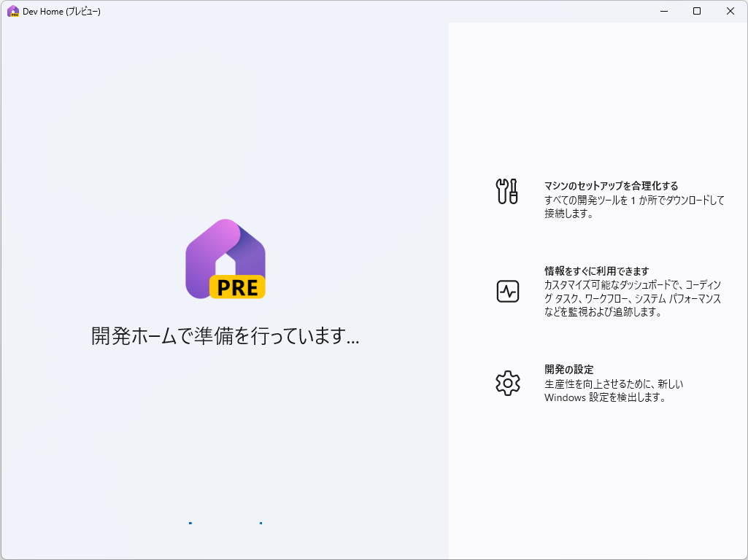Click the right blue loading dot

click(261, 523)
